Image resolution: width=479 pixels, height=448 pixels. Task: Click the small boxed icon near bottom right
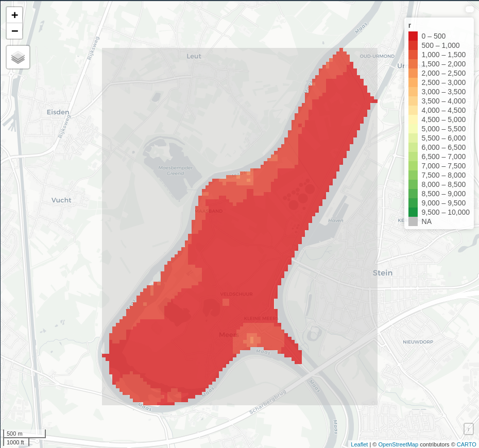468,429
